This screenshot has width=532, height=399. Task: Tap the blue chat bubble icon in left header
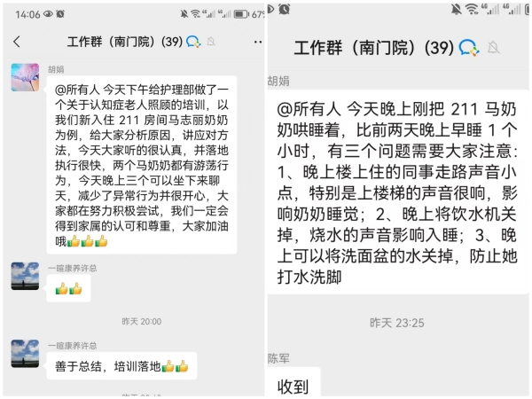(x=193, y=42)
